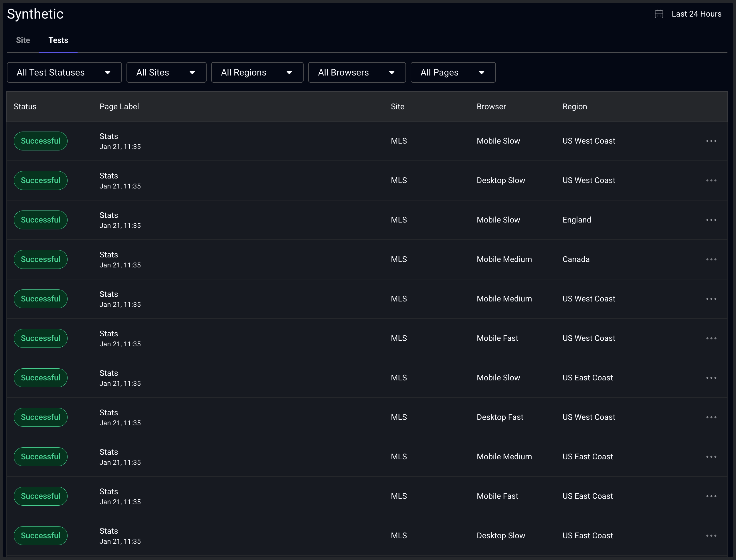The height and width of the screenshot is (560, 736).
Task: Open the All Pages filter dropdown
Action: [453, 72]
